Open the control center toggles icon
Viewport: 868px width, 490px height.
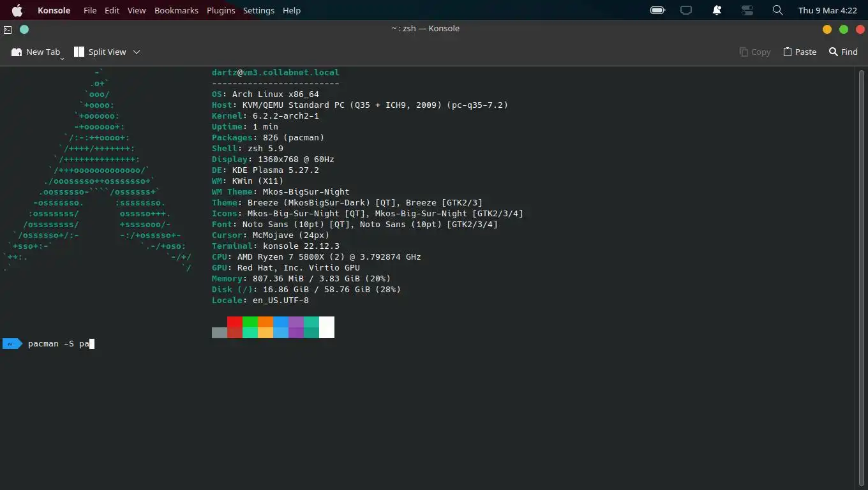click(x=747, y=10)
